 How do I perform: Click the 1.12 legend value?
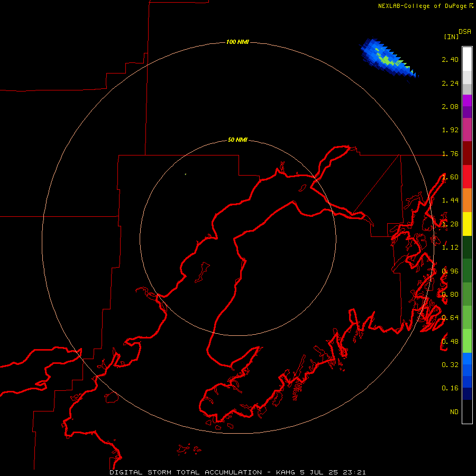(x=450, y=248)
